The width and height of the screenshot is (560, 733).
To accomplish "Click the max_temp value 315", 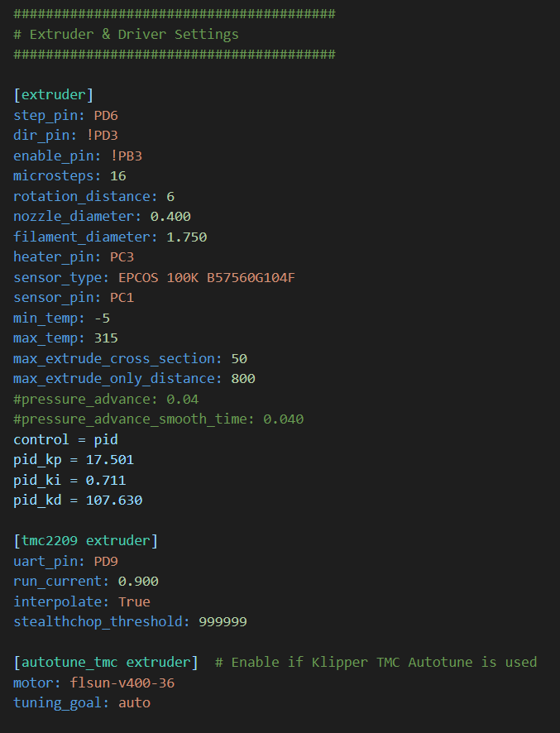I will click(x=106, y=338).
